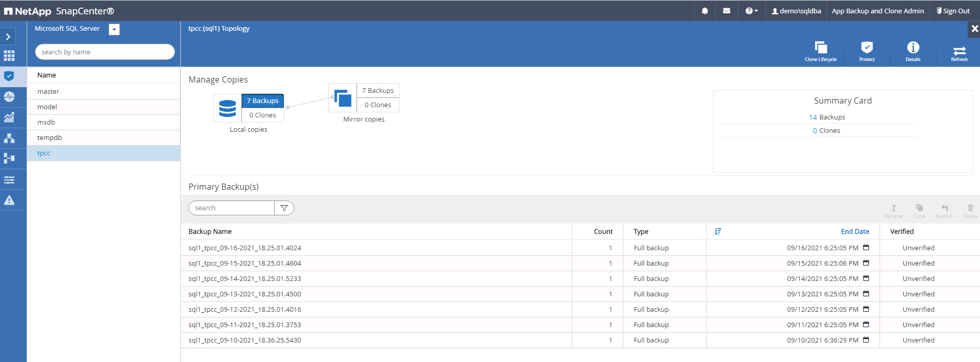Select the master database
Viewport: 980px width, 362px height.
(x=48, y=92)
